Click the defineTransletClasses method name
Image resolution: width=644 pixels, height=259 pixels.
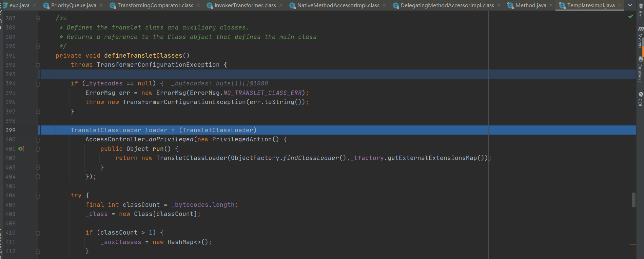143,56
